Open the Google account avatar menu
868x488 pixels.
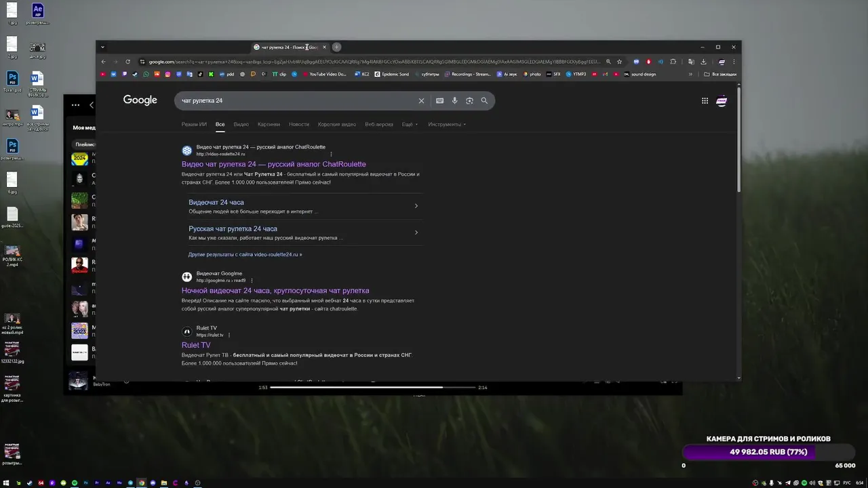click(x=722, y=100)
